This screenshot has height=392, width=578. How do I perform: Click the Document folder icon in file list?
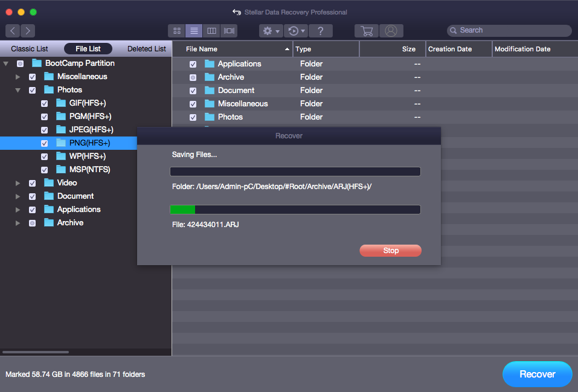click(x=210, y=91)
